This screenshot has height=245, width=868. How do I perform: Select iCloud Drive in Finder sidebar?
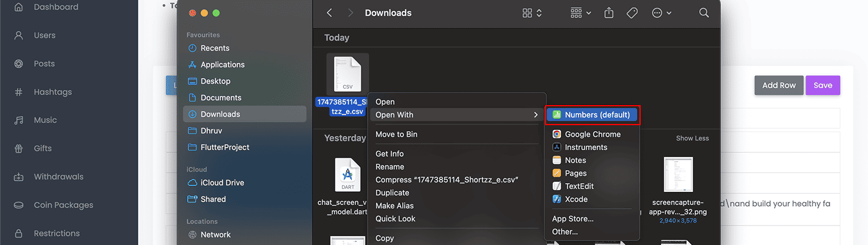[222, 183]
